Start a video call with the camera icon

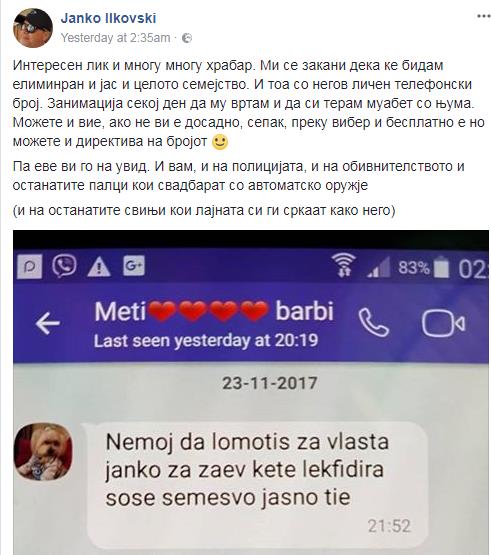444,324
